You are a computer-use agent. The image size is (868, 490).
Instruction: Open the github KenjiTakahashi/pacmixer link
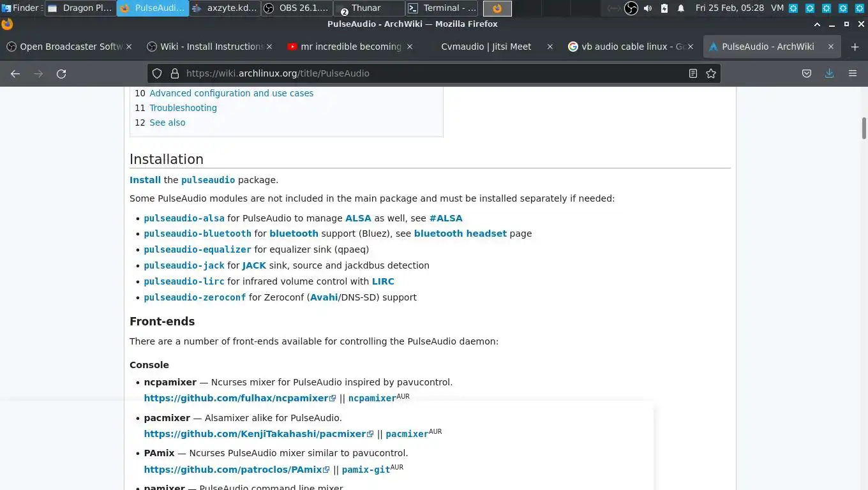pos(258,434)
